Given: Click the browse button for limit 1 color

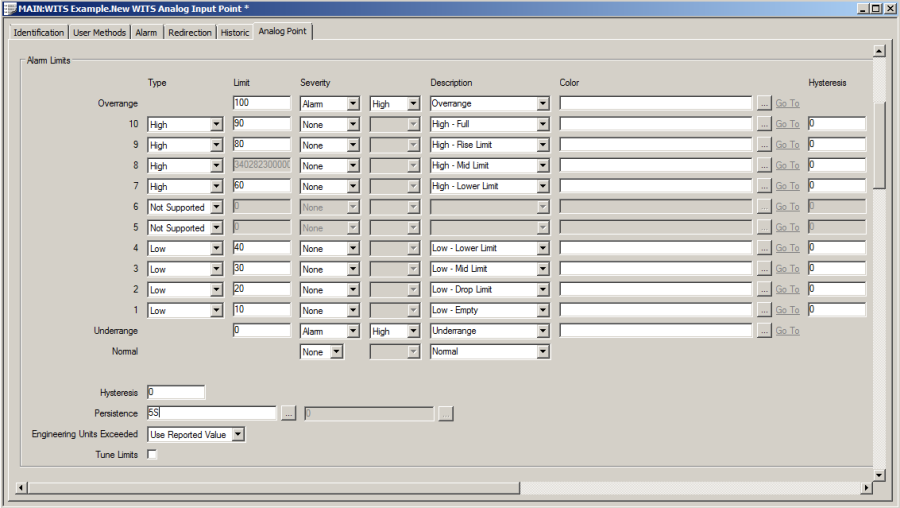Looking at the screenshot, I should point(764,310).
